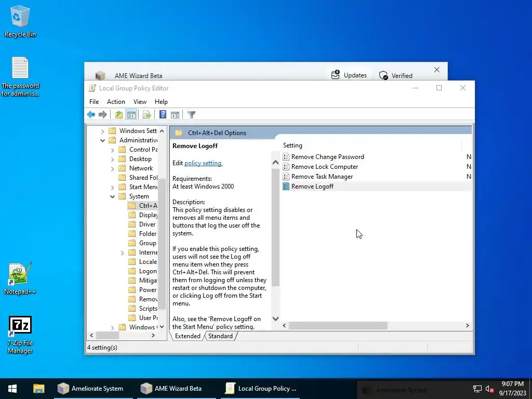Switch to Ameliorate System taskbar button

93,389
